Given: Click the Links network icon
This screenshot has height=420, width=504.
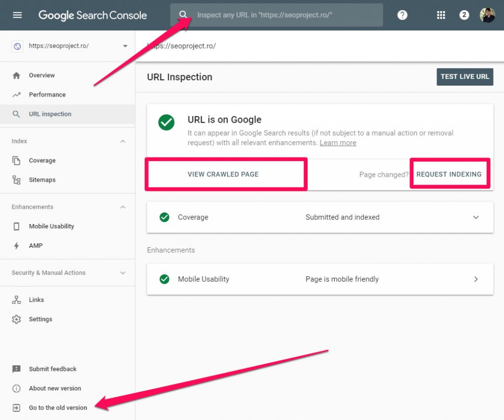Looking at the screenshot, I should click(16, 300).
